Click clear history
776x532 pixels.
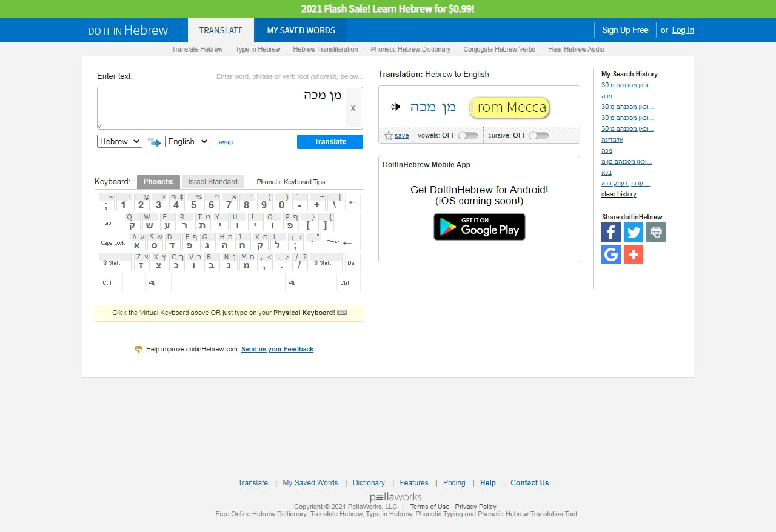tap(619, 195)
